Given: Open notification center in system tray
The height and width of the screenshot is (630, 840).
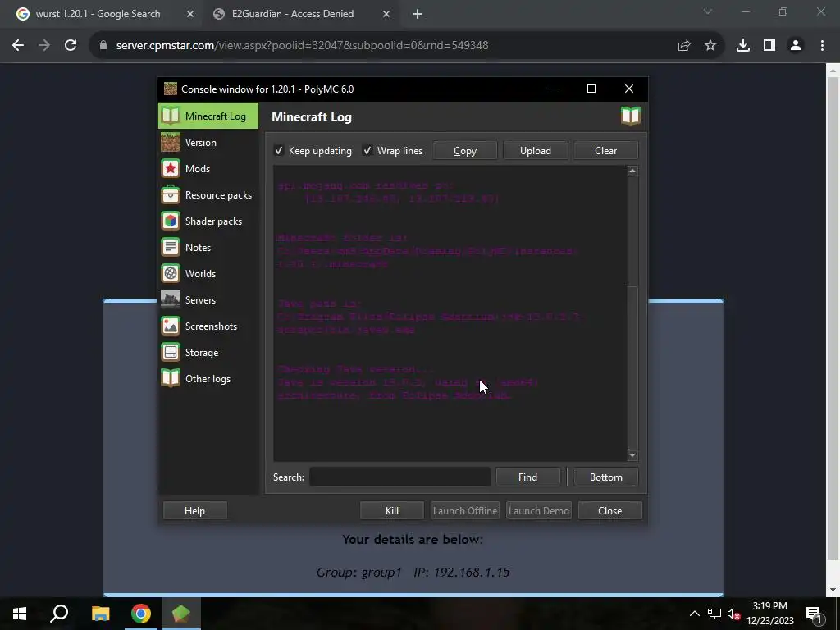Looking at the screenshot, I should [814, 614].
